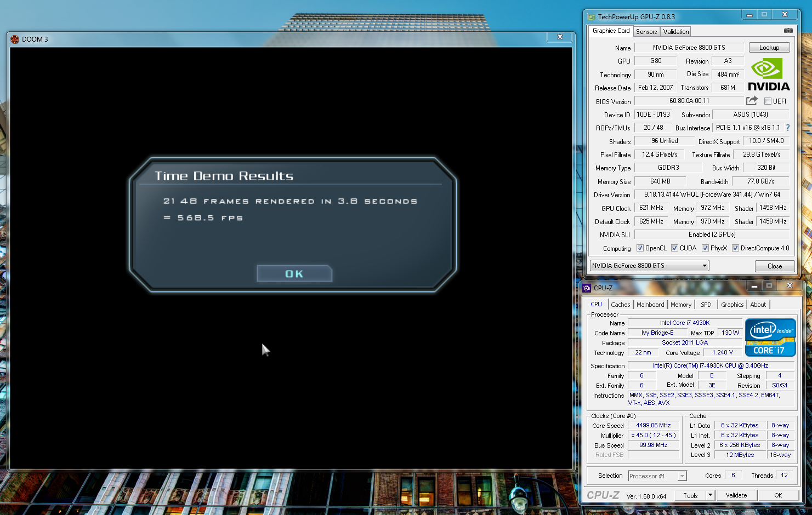
Task: Click the GPU Clock value 621 MHz
Action: 651,208
